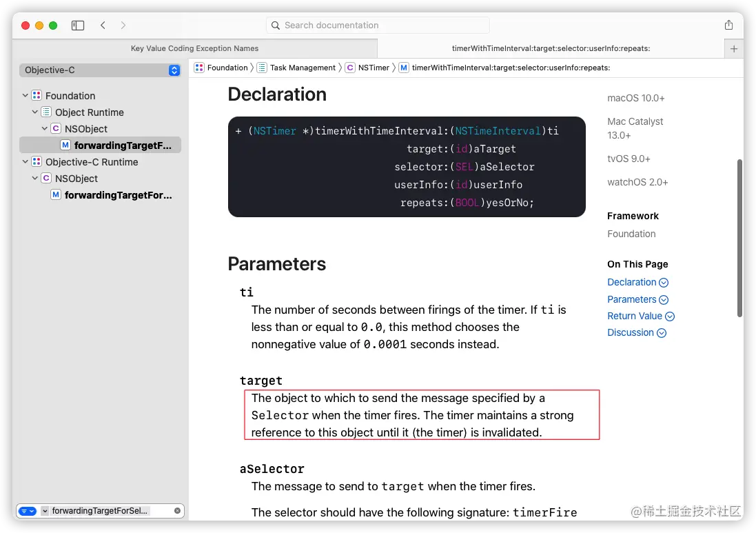Click the 'target' parameter name
756x533 pixels.
coord(260,381)
